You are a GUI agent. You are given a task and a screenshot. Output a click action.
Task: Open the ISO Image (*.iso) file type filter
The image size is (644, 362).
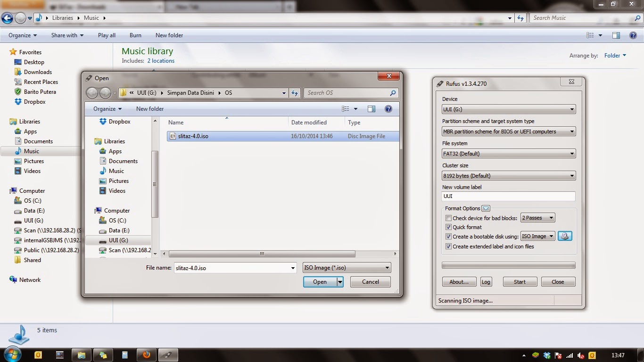coord(347,268)
